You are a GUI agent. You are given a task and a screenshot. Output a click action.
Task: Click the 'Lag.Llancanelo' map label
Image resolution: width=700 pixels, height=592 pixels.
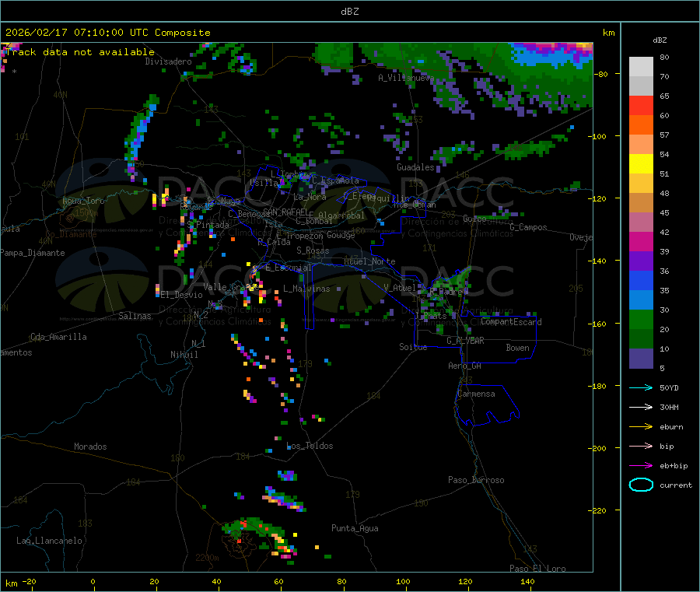50,541
